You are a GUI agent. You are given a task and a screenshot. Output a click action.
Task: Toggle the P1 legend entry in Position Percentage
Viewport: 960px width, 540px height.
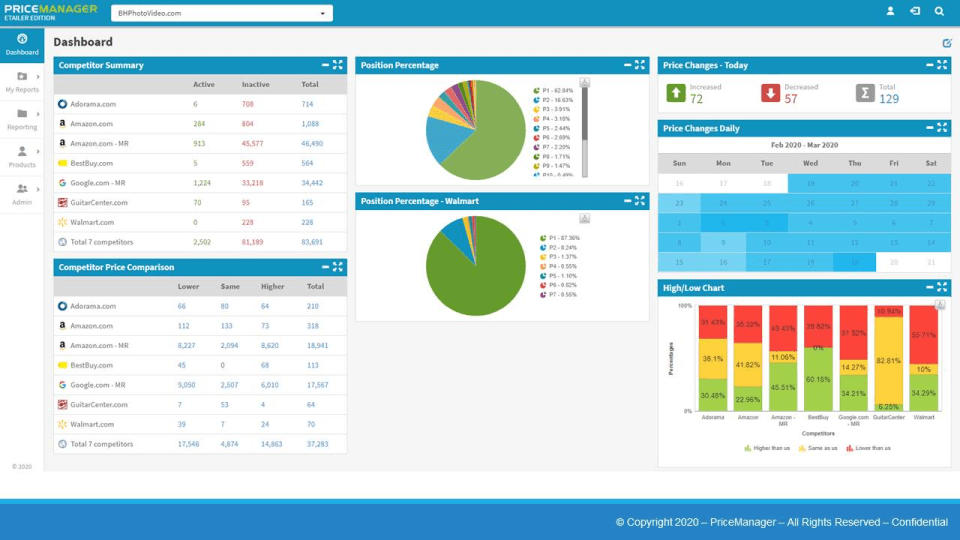553,91
